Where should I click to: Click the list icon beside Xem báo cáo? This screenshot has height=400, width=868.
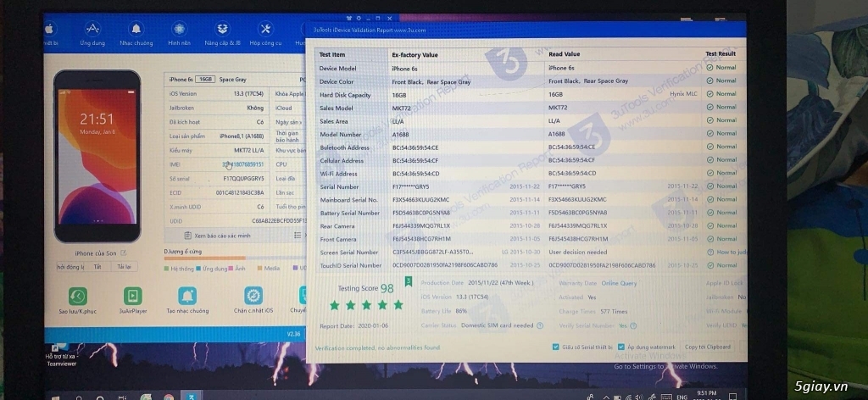(x=298, y=236)
